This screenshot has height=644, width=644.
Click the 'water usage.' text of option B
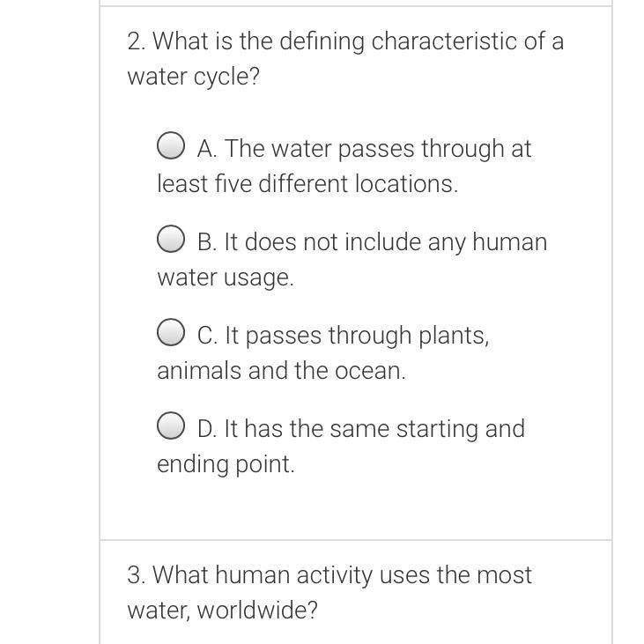(225, 278)
